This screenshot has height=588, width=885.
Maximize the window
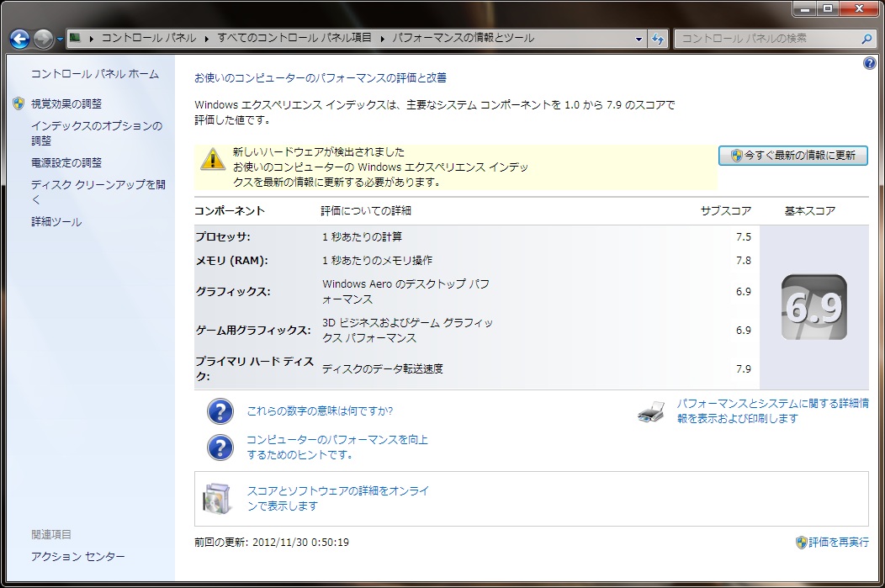(x=828, y=8)
